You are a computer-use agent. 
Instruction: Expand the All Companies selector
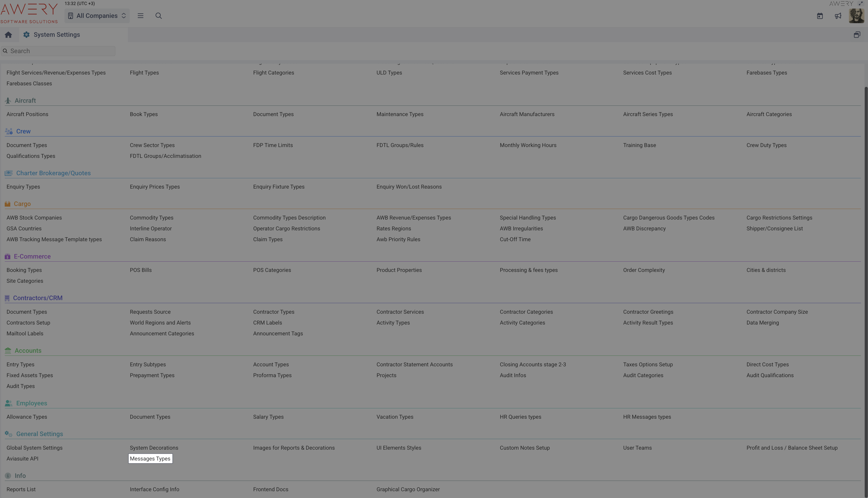click(x=97, y=16)
